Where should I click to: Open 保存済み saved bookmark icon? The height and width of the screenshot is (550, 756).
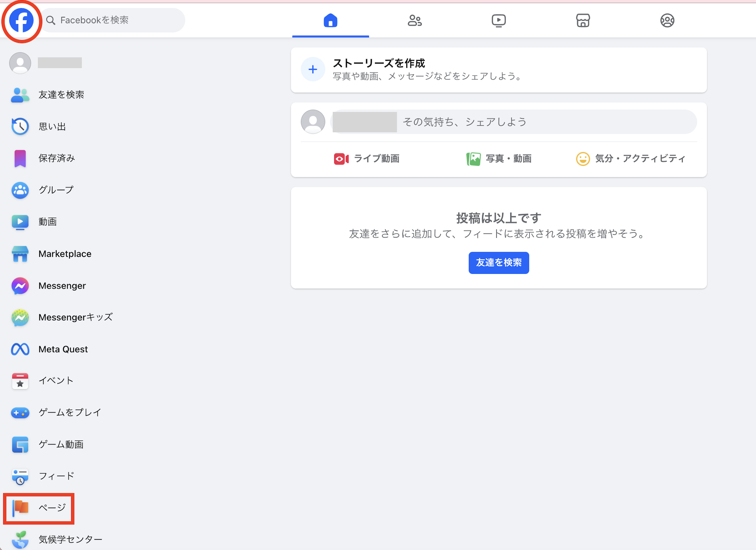click(x=20, y=158)
